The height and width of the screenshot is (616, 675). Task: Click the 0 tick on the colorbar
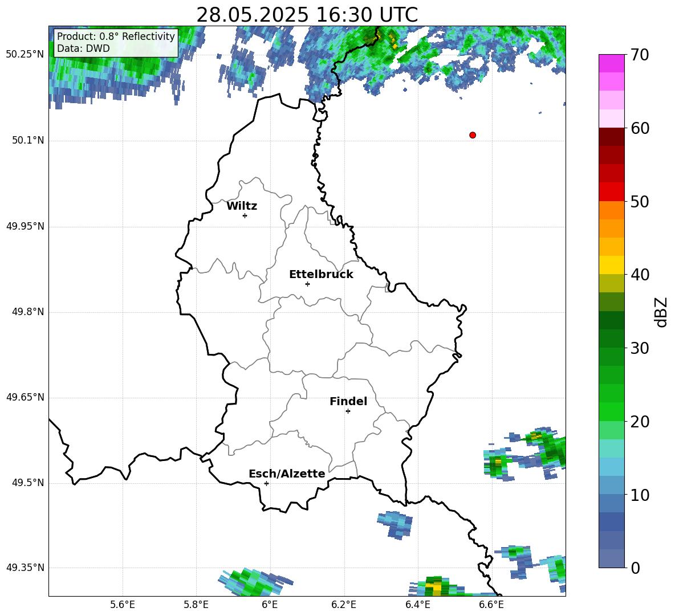635,568
